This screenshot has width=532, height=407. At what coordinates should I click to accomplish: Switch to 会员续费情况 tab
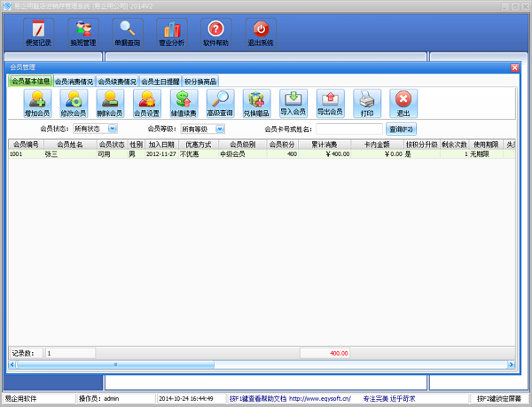[117, 82]
